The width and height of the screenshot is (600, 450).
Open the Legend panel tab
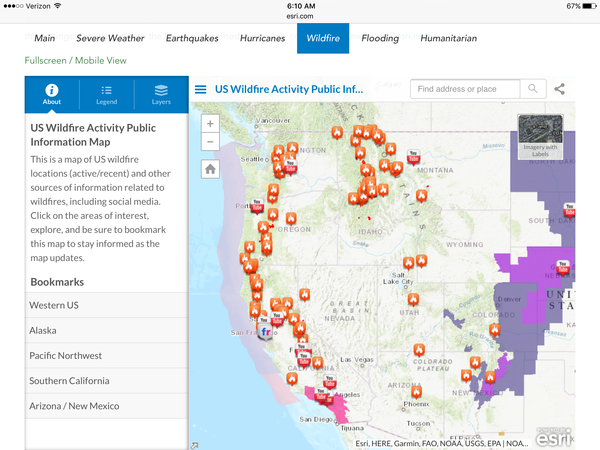[106, 94]
